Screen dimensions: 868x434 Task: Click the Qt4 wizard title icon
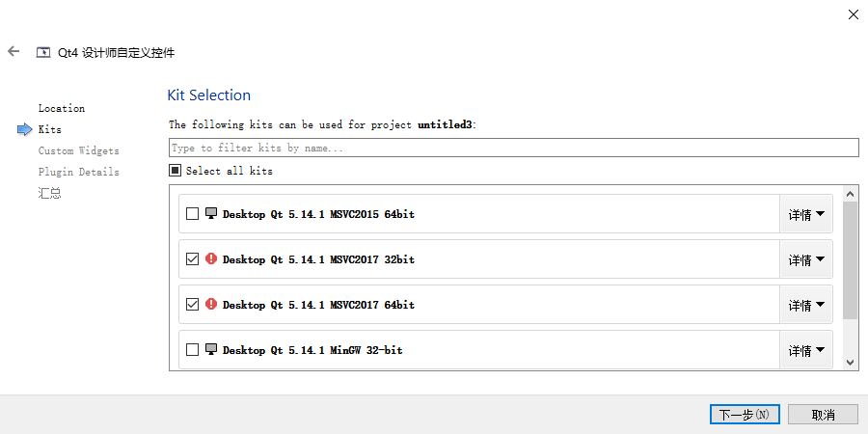coord(43,52)
